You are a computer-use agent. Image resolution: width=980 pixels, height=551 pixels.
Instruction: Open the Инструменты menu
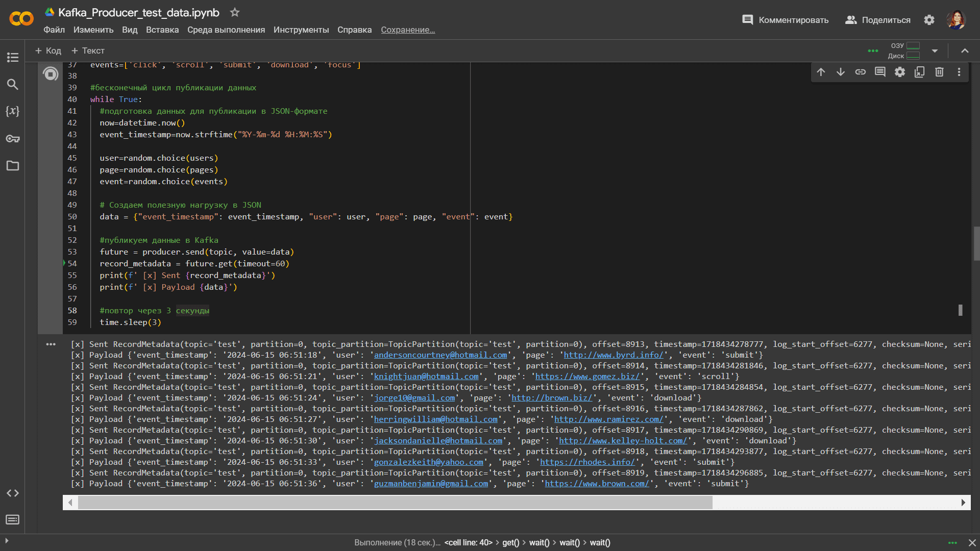(301, 30)
